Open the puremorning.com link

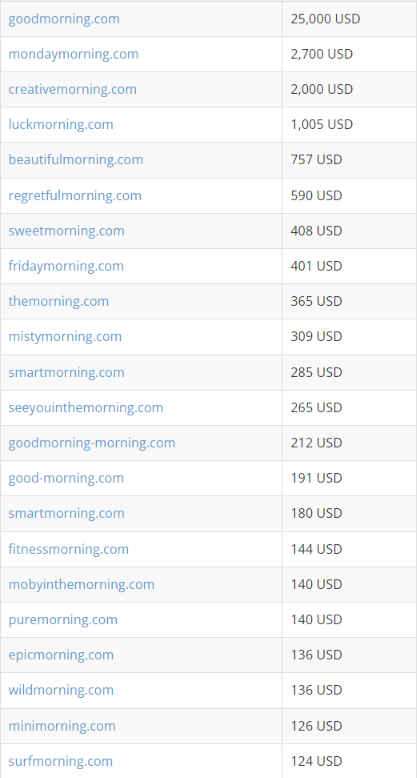tap(63, 619)
